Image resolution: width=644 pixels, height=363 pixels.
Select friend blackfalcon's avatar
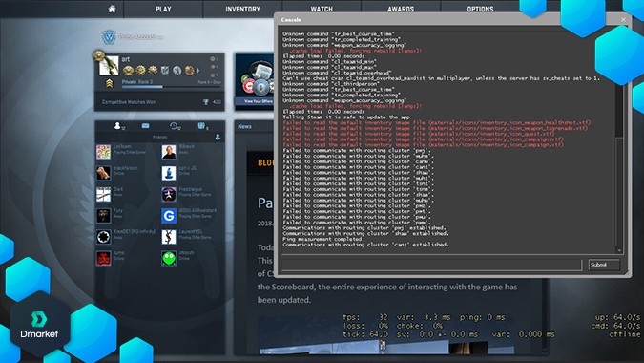tap(103, 173)
